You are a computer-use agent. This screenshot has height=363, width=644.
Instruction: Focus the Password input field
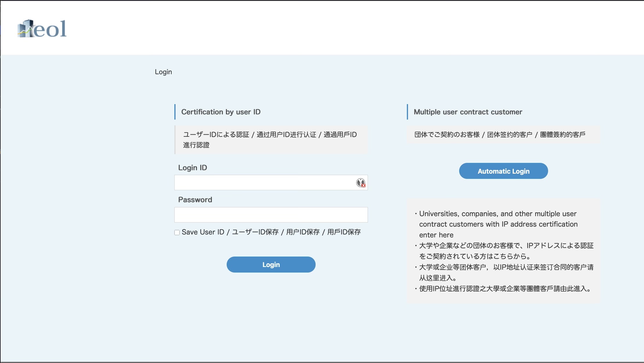point(271,215)
